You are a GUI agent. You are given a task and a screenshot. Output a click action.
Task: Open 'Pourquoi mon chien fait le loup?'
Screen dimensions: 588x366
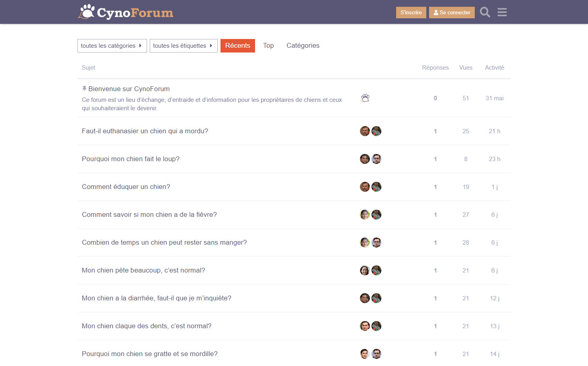(131, 159)
